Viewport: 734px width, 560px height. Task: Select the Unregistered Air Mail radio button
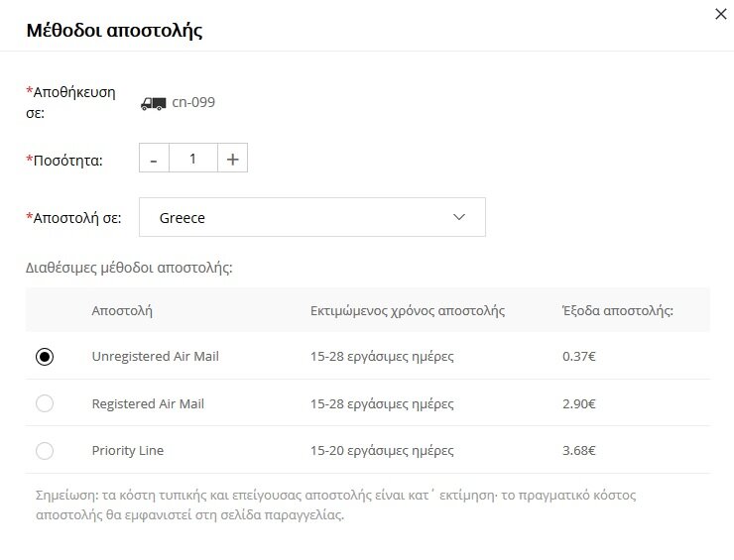(45, 357)
